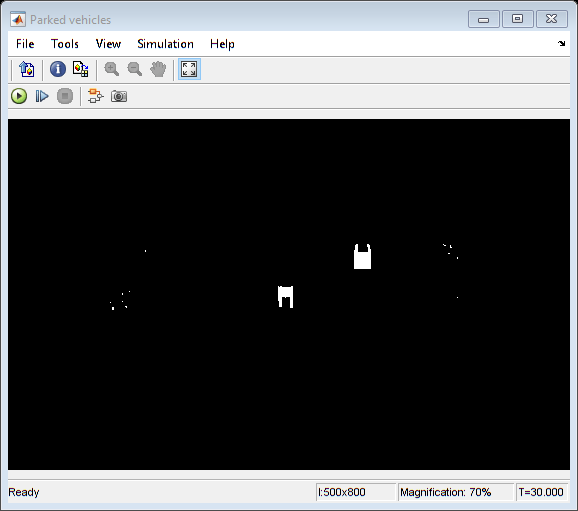Select the Zoom In magnifier tool
This screenshot has height=511, width=578.
click(111, 69)
